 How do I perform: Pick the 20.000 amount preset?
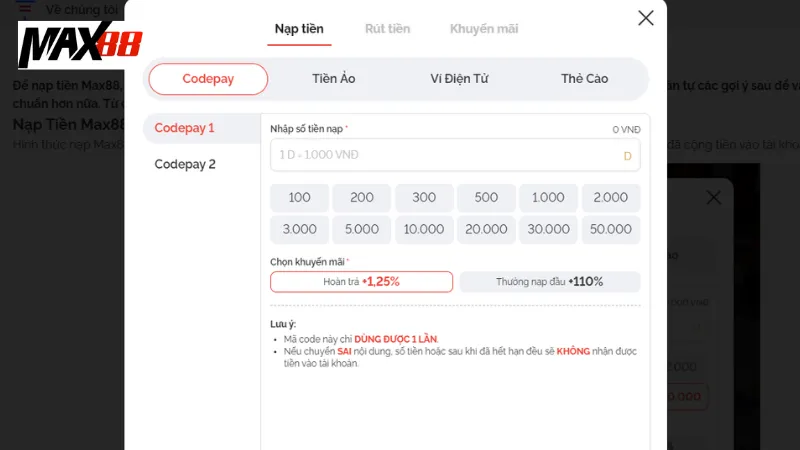coord(486,230)
